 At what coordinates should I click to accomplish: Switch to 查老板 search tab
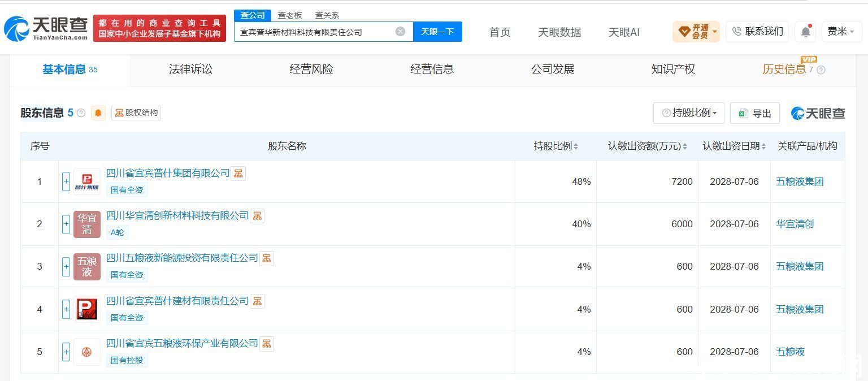click(290, 15)
